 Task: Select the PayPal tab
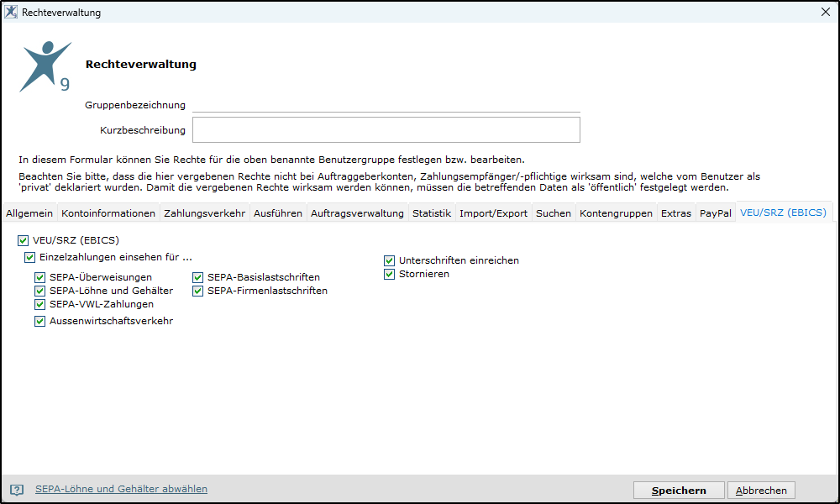point(716,213)
